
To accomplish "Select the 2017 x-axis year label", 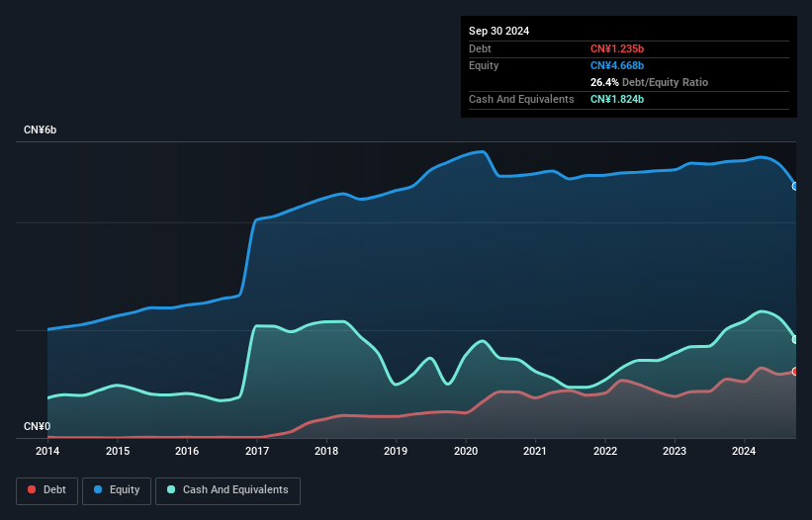I will [x=257, y=453].
